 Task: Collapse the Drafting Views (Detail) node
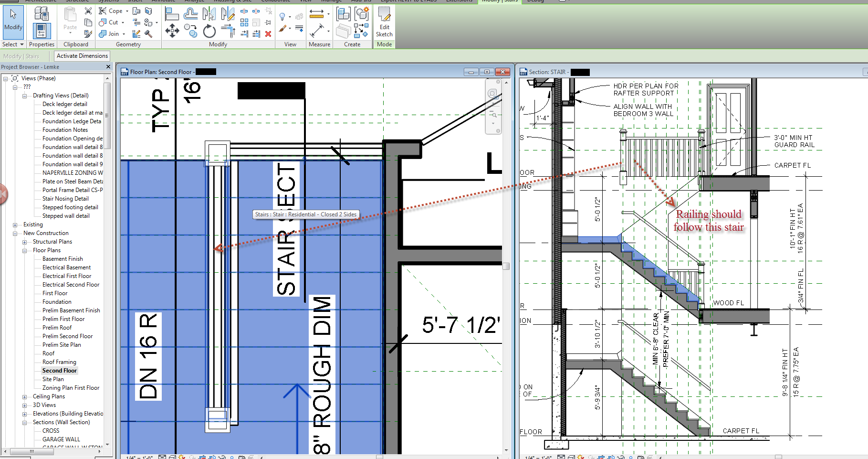pyautogui.click(x=24, y=96)
